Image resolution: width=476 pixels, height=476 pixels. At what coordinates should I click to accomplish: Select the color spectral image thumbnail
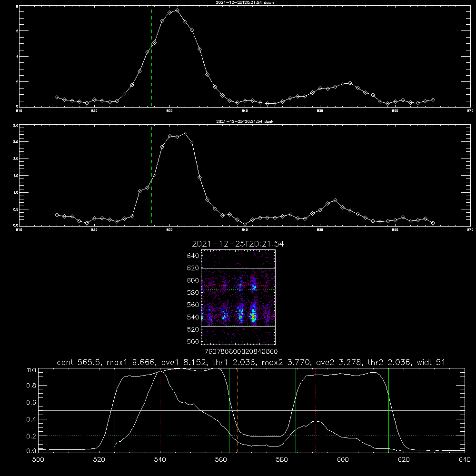pos(238,297)
